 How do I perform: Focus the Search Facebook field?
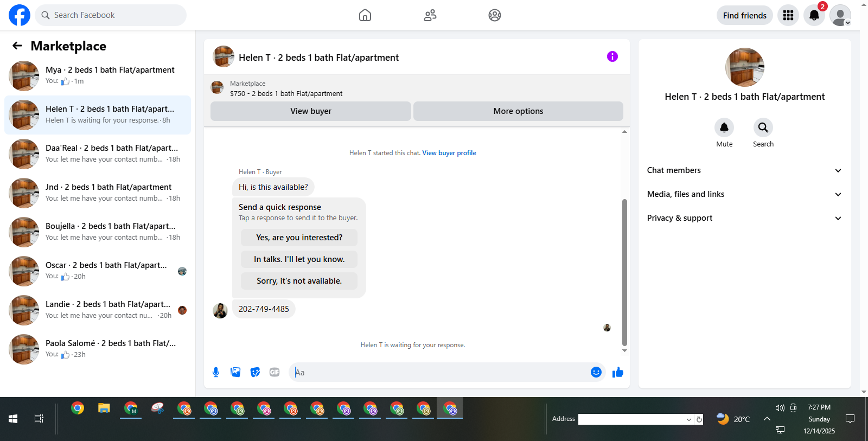[x=111, y=15]
